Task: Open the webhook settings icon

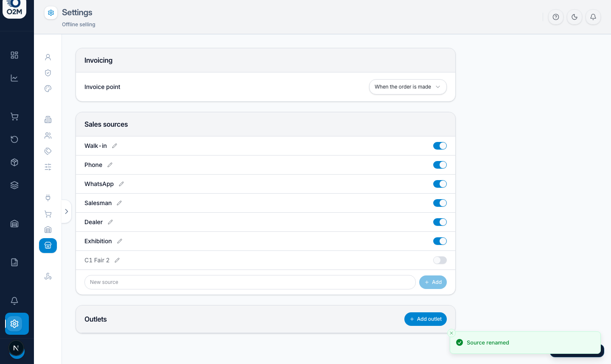Action: [48, 276]
